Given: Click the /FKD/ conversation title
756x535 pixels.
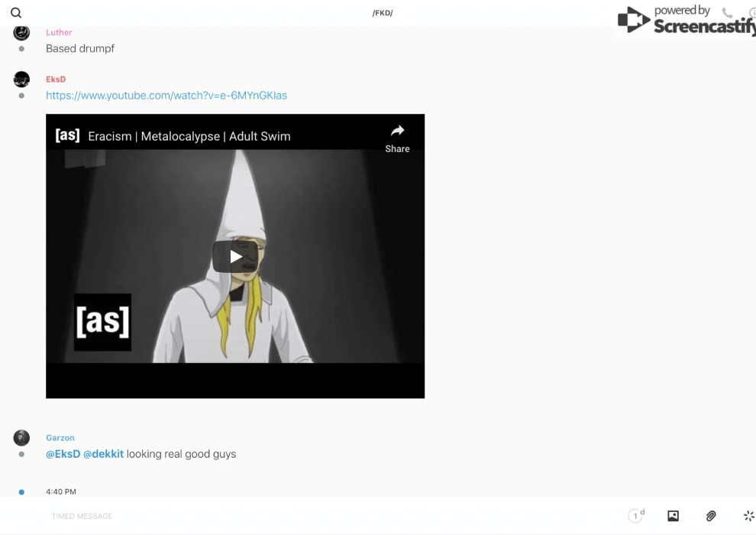Looking at the screenshot, I should 382,13.
